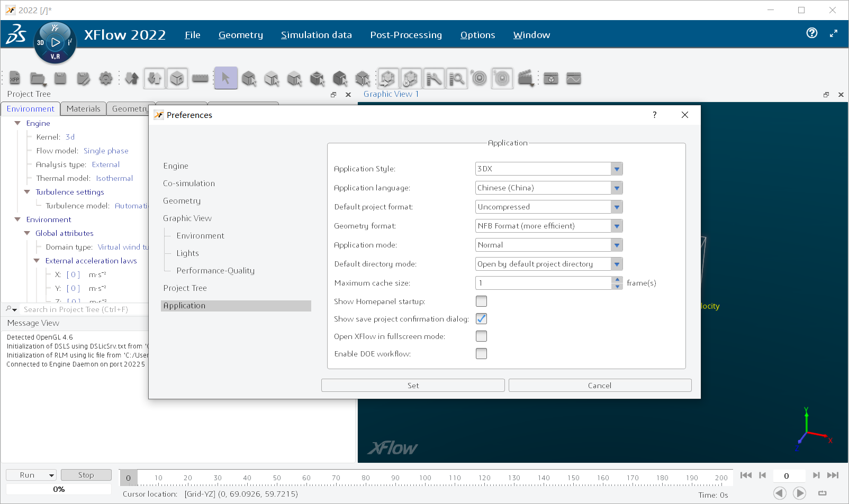Open the help question mark in header
This screenshot has width=849, height=504.
pyautogui.click(x=812, y=33)
